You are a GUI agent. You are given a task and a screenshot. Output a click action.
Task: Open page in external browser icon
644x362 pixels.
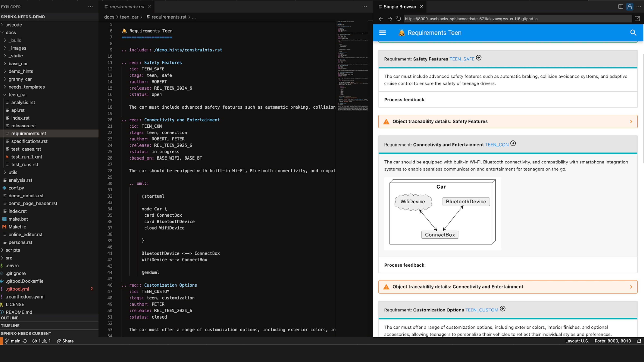pos(637,19)
